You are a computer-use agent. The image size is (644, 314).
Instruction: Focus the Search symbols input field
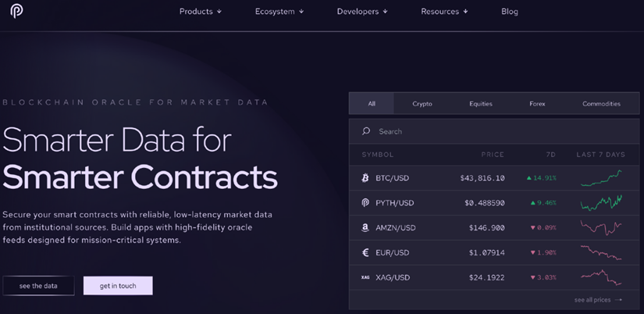(494, 131)
